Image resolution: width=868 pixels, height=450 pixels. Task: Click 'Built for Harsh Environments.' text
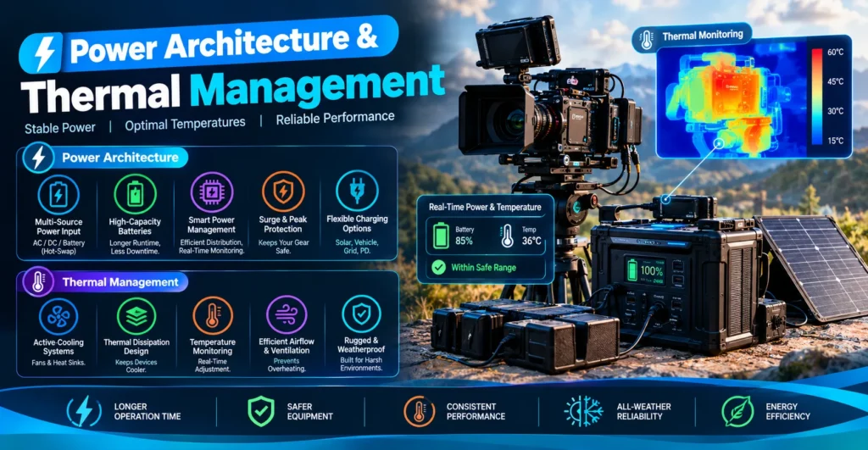tap(361, 364)
